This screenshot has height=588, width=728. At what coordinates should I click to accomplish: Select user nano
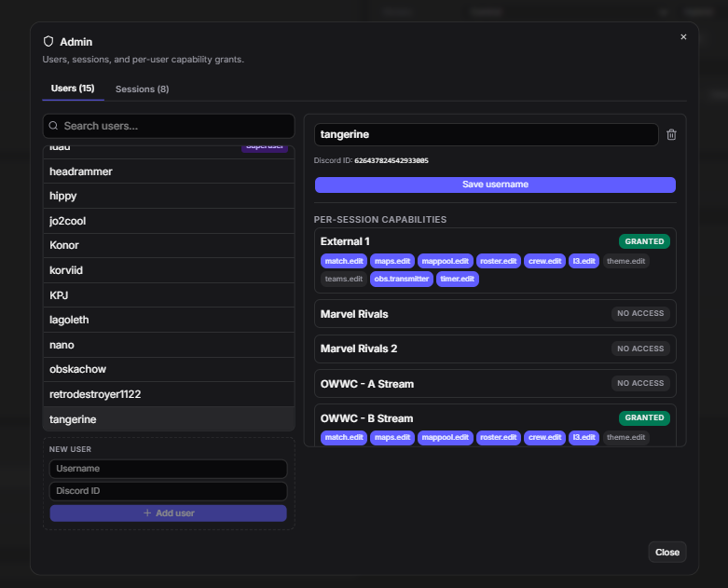(169, 345)
